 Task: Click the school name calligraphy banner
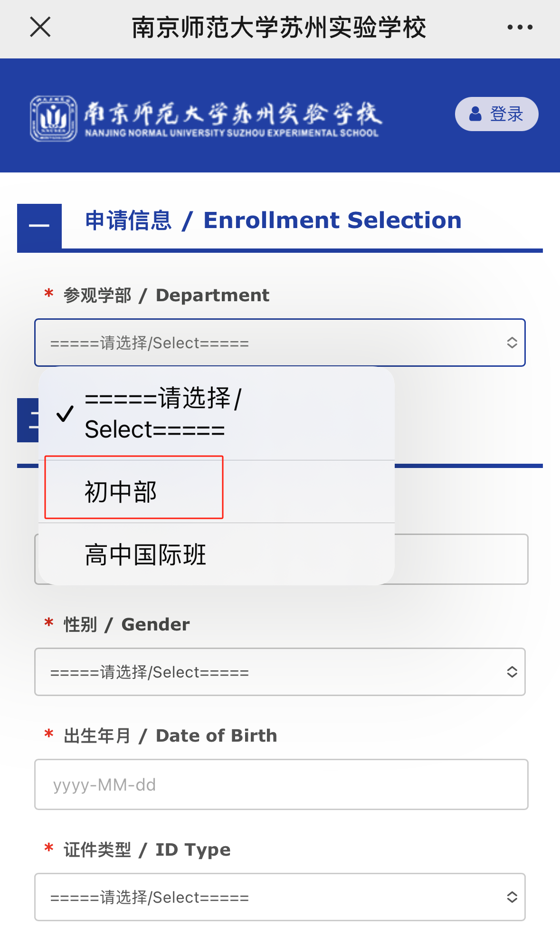click(232, 118)
